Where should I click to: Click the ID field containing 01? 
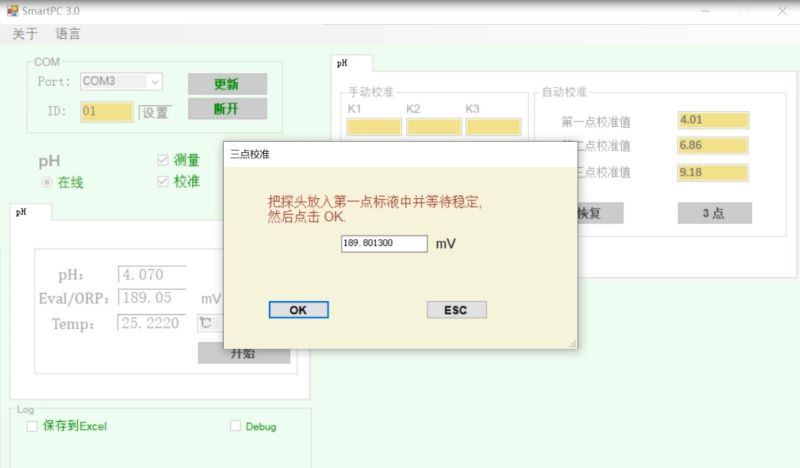pyautogui.click(x=105, y=112)
